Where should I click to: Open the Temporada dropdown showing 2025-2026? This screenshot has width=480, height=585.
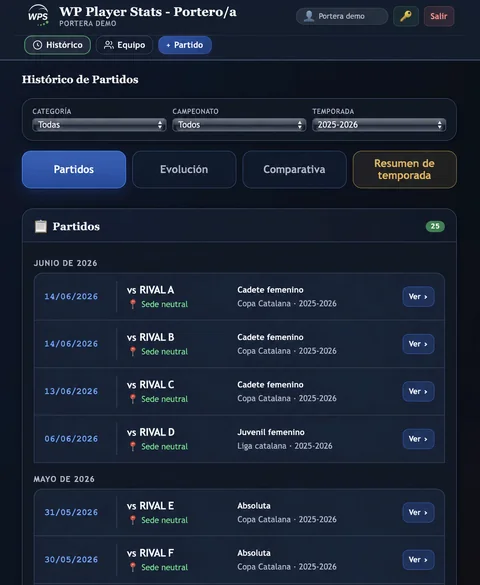pos(379,125)
